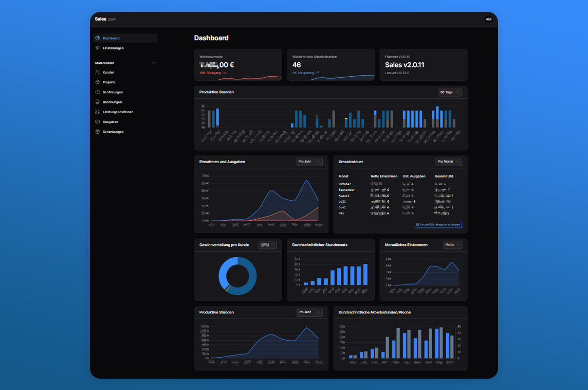Screen dimensions: 588x390
Task: Click the Leistungspositionen list icon
Action: tap(98, 112)
